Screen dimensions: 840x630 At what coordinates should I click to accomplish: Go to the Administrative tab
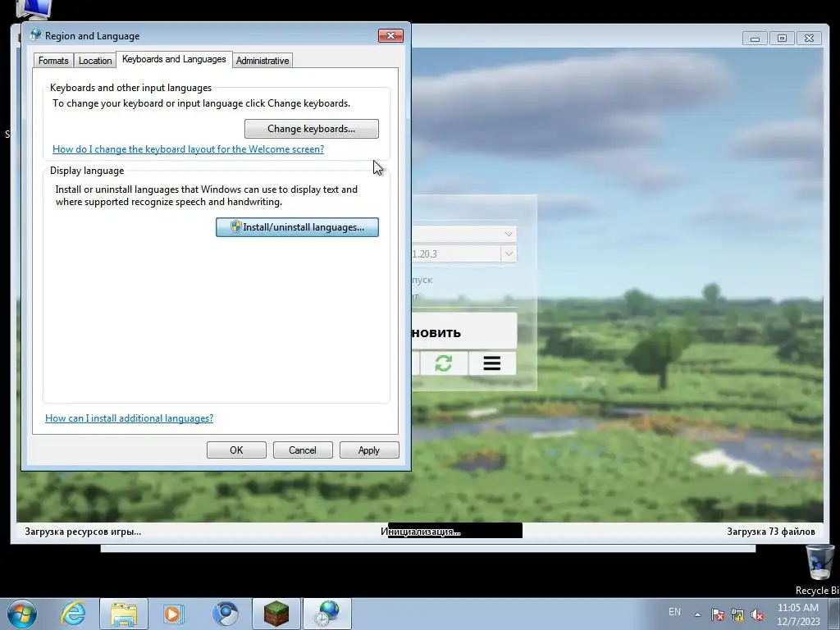262,61
